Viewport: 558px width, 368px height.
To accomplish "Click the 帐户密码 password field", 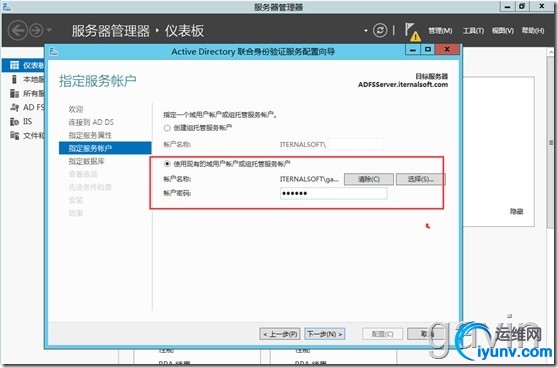I will (333, 193).
